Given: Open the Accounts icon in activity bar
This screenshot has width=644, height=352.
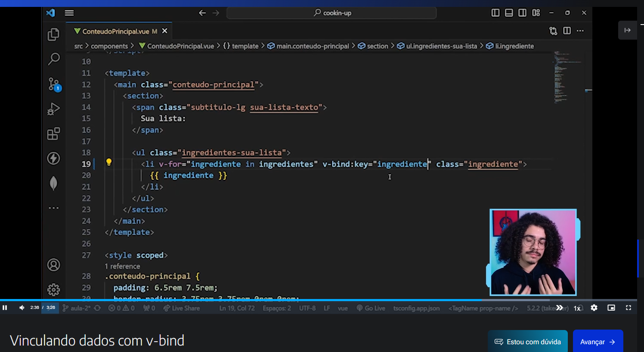Looking at the screenshot, I should tap(54, 265).
